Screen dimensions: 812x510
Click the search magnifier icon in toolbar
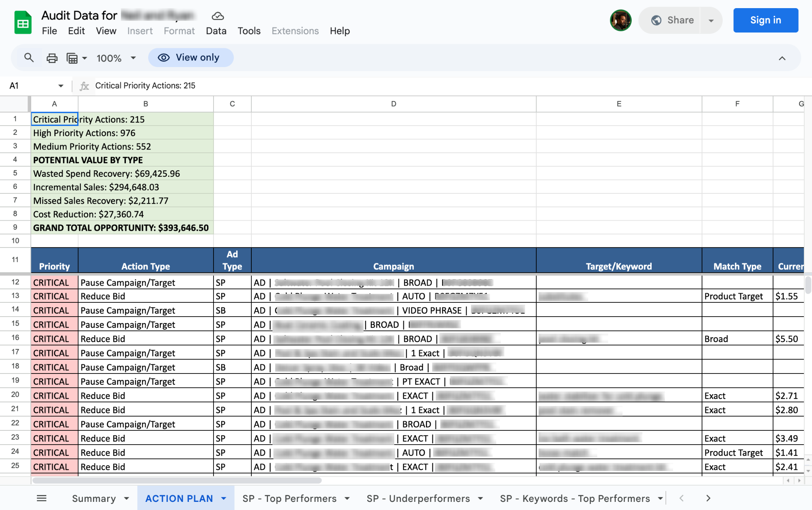coord(28,58)
